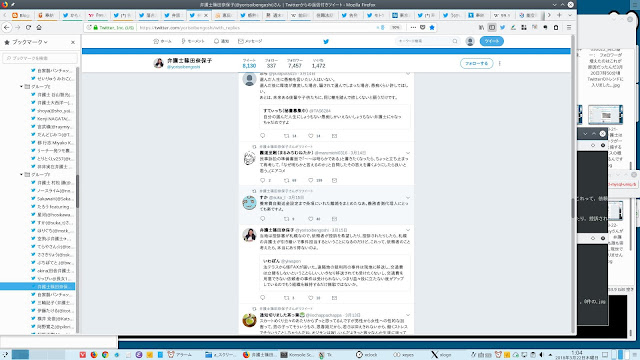Bookmark this page using the blue star icon
Screen dimensions: 640x360
click(x=432, y=27)
